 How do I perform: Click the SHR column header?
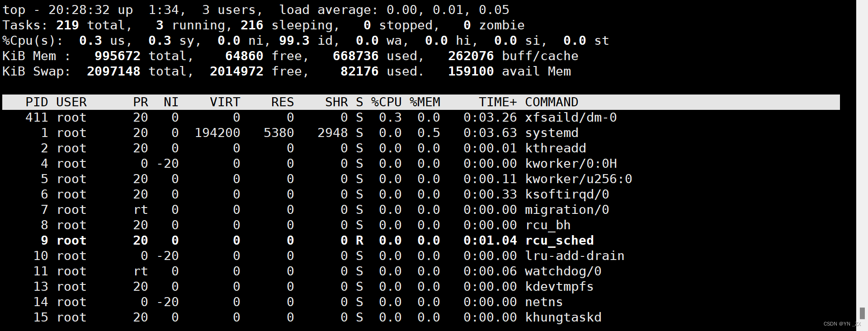click(336, 102)
